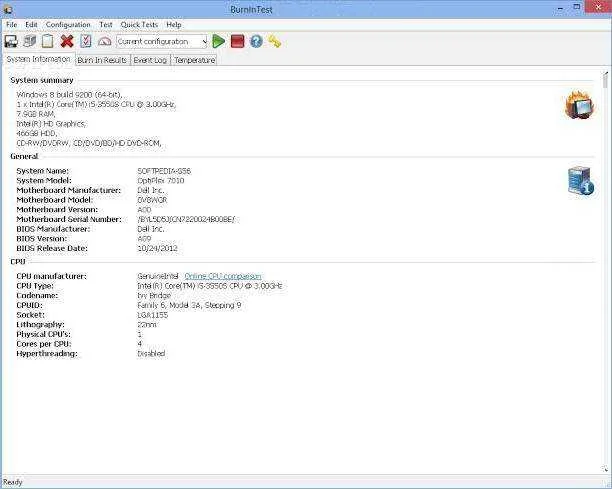Click the System summary section heading
Viewport: 612px width, 489px height.
(42, 80)
